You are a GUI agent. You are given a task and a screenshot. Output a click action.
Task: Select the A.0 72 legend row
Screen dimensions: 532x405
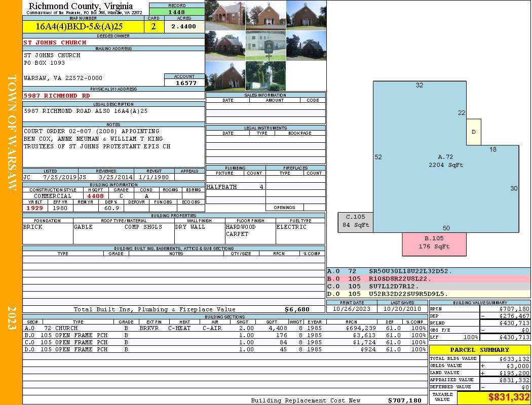coord(428,272)
